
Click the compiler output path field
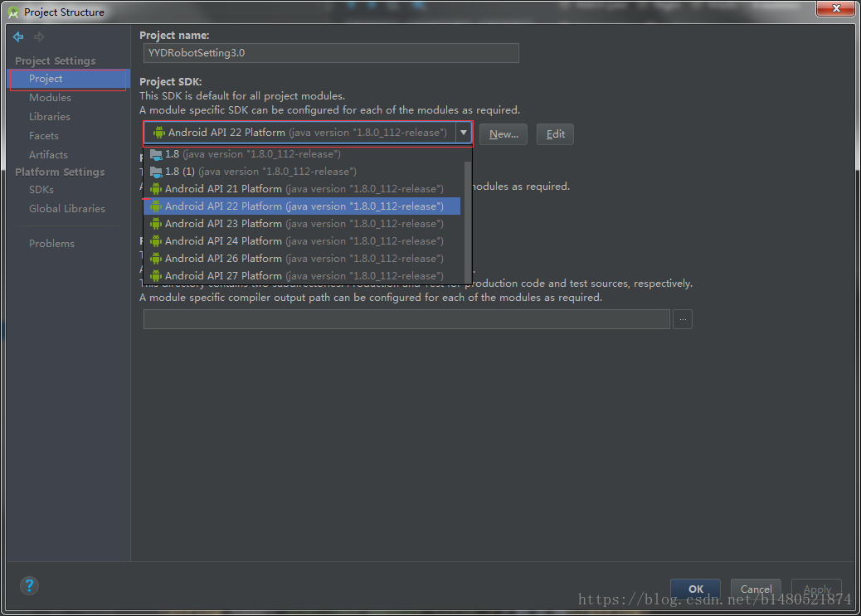click(406, 319)
